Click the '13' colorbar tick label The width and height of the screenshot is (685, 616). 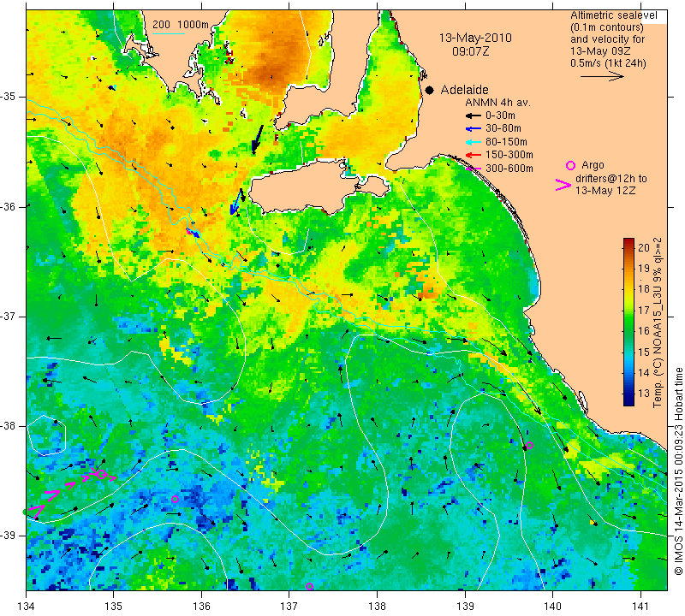[644, 394]
